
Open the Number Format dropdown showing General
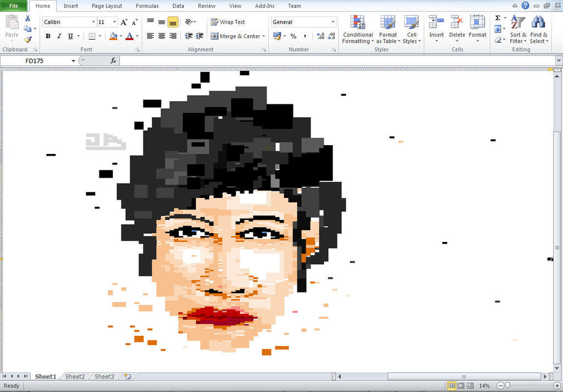303,21
